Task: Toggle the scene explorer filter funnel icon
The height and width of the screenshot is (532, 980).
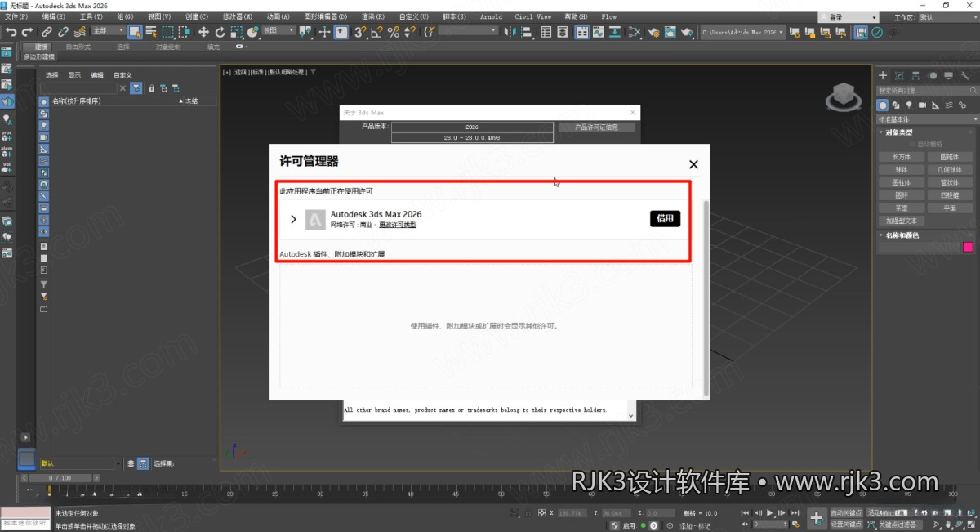Action: pos(136,87)
